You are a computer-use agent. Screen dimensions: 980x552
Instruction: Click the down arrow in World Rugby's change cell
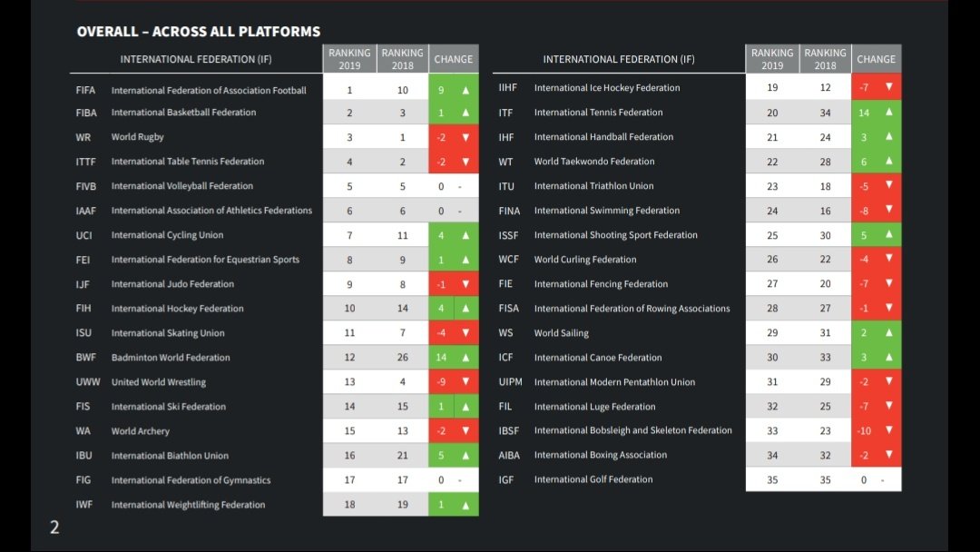(465, 137)
